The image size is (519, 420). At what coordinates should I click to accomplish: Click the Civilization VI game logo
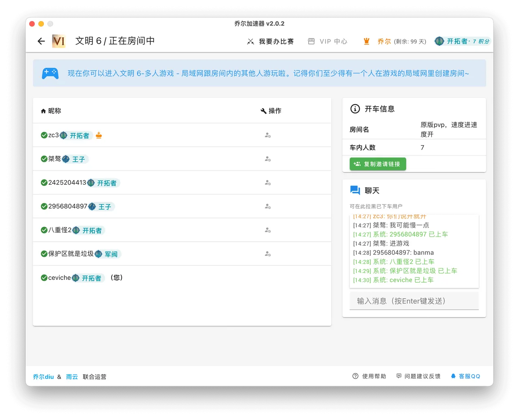pyautogui.click(x=59, y=41)
